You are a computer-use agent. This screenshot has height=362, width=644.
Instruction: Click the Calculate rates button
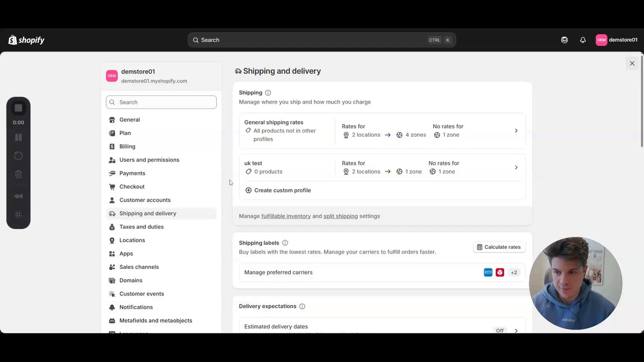tap(499, 247)
